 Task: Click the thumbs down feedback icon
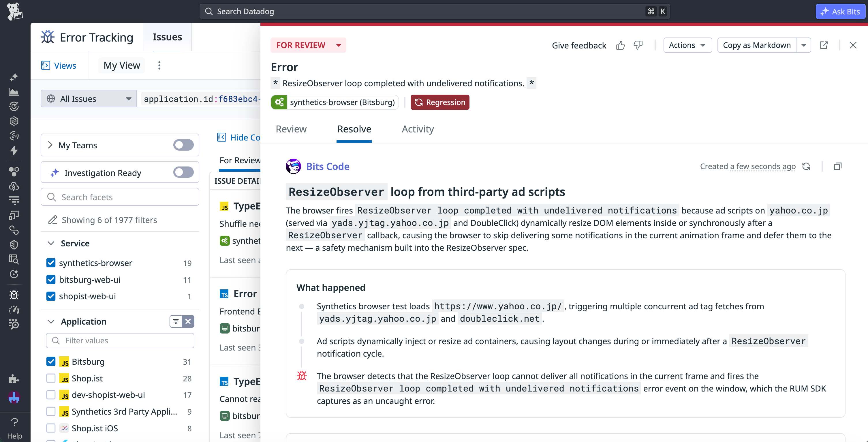coord(638,45)
